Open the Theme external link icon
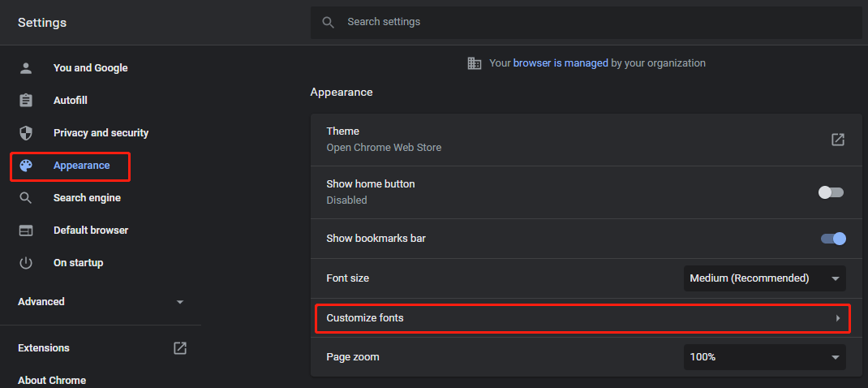The image size is (868, 388). tap(838, 140)
